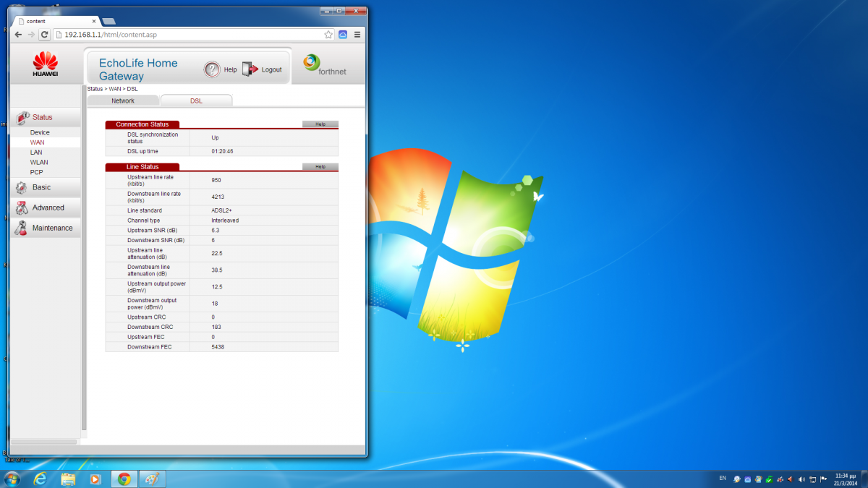This screenshot has height=488, width=868.
Task: Open Paint from the taskbar
Action: coord(153,479)
